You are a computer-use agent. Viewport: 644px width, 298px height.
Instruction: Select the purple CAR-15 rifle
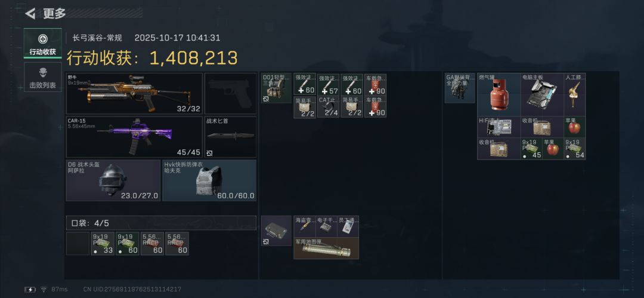click(x=134, y=137)
